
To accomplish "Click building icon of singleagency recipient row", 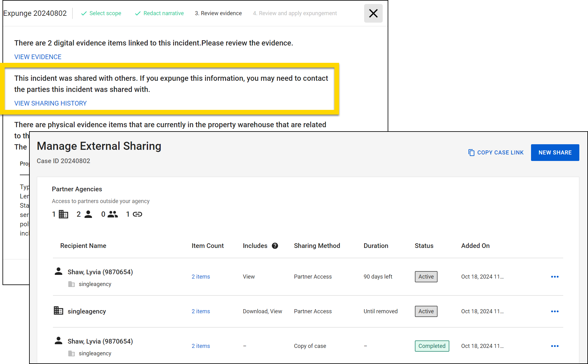I will [58, 310].
